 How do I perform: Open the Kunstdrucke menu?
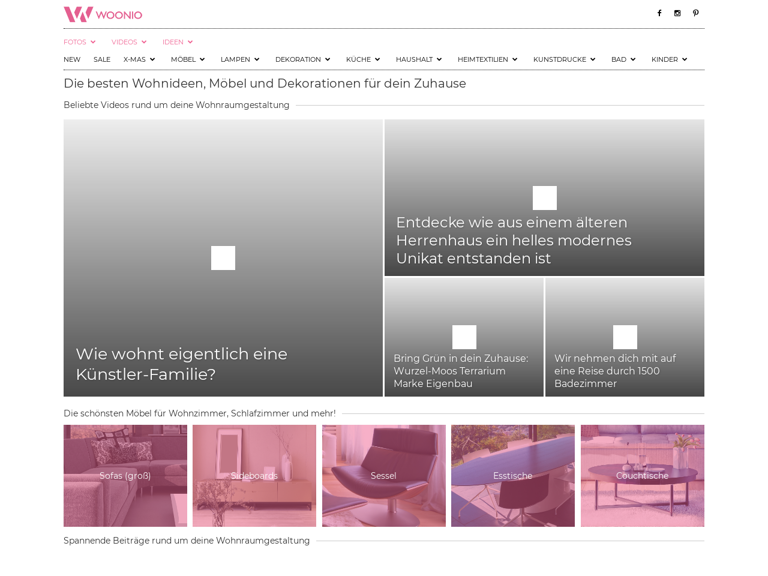tap(564, 60)
